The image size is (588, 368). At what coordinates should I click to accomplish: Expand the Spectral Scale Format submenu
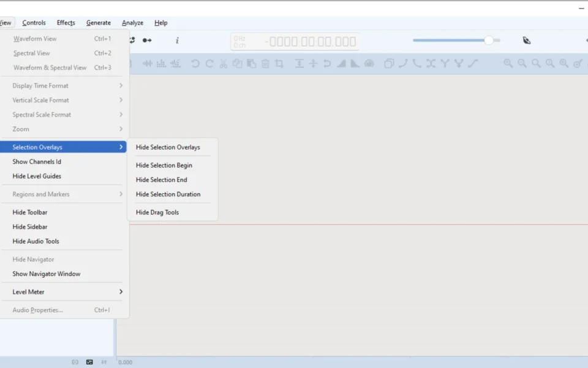pyautogui.click(x=63, y=115)
